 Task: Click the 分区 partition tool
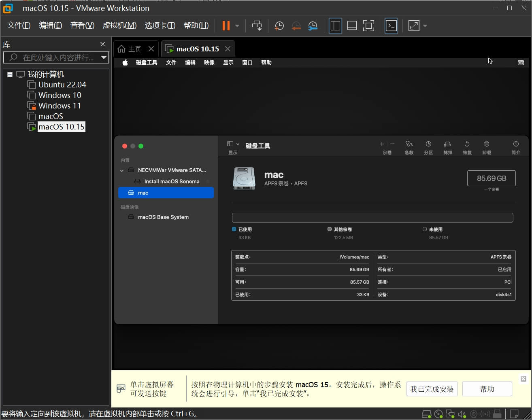tap(428, 147)
